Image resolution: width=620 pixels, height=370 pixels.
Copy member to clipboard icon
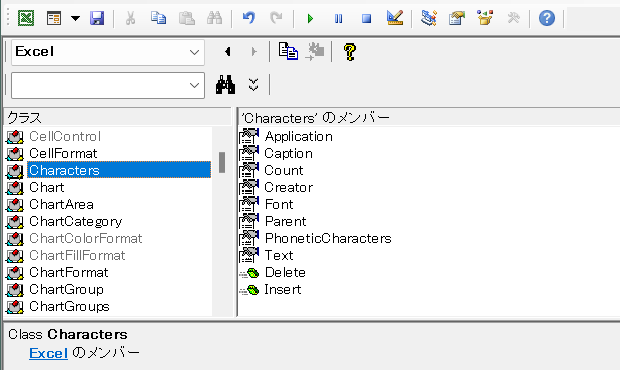[x=288, y=51]
